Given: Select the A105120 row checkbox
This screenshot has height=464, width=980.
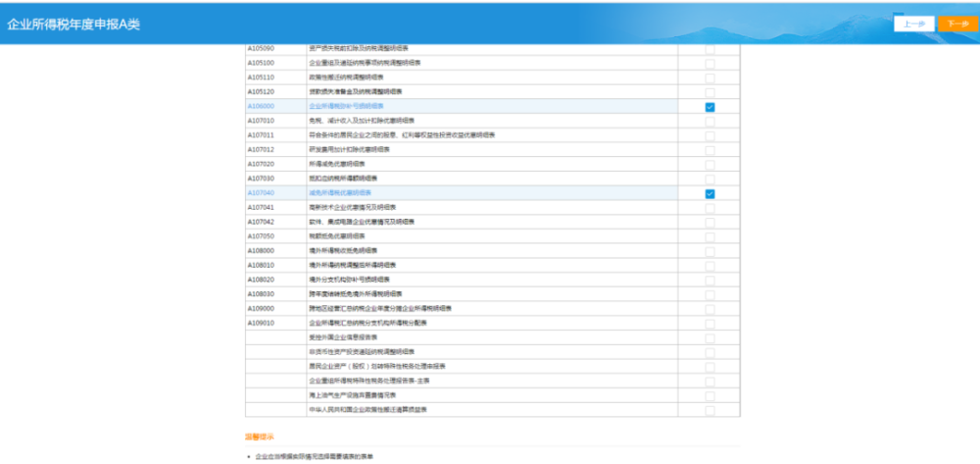Looking at the screenshot, I should click(x=710, y=92).
